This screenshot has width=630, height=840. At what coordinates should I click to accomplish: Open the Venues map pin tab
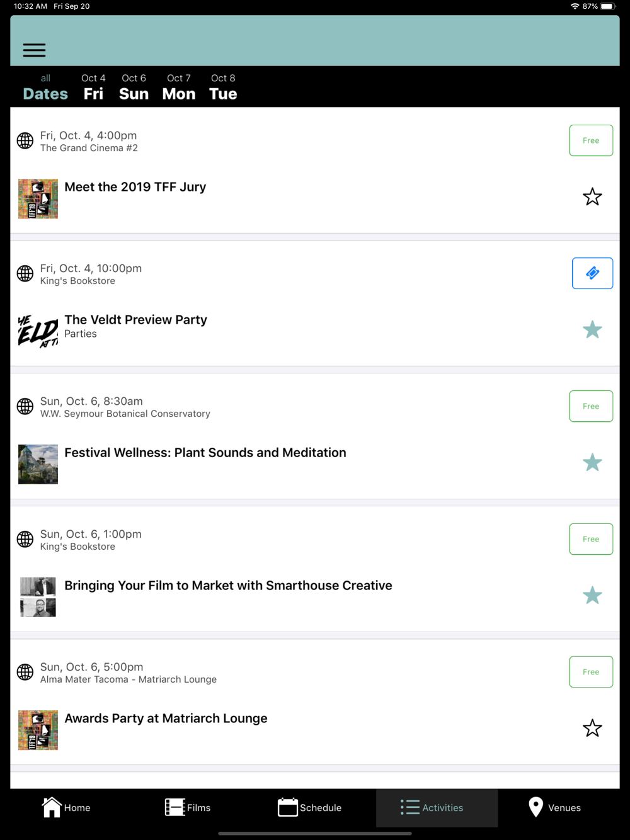pos(555,807)
